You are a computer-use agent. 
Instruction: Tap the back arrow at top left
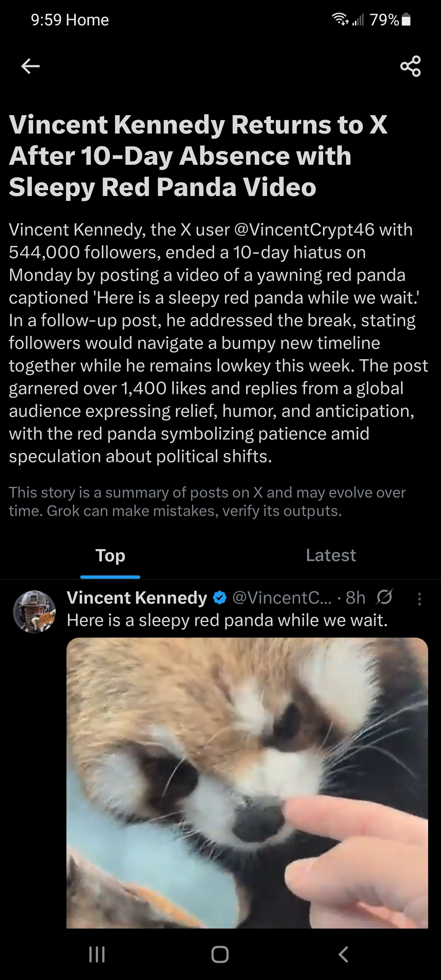(x=30, y=66)
